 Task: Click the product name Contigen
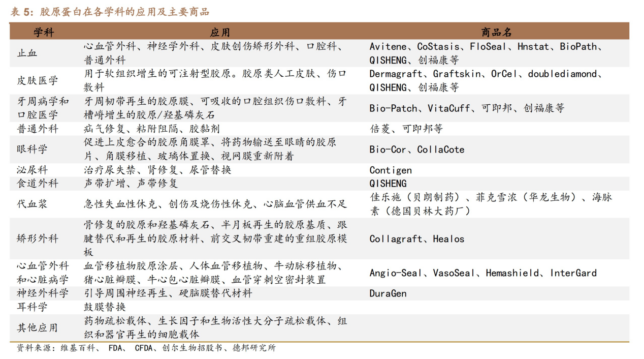click(391, 170)
